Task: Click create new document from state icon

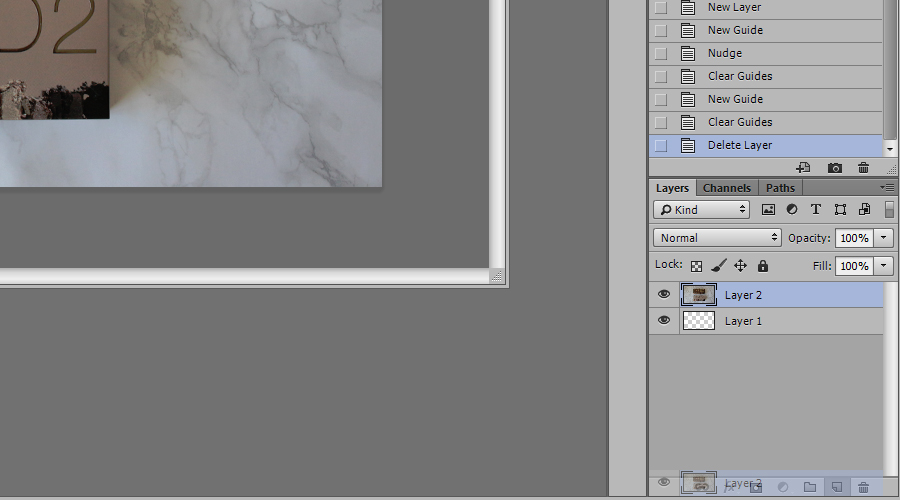Action: coord(803,168)
